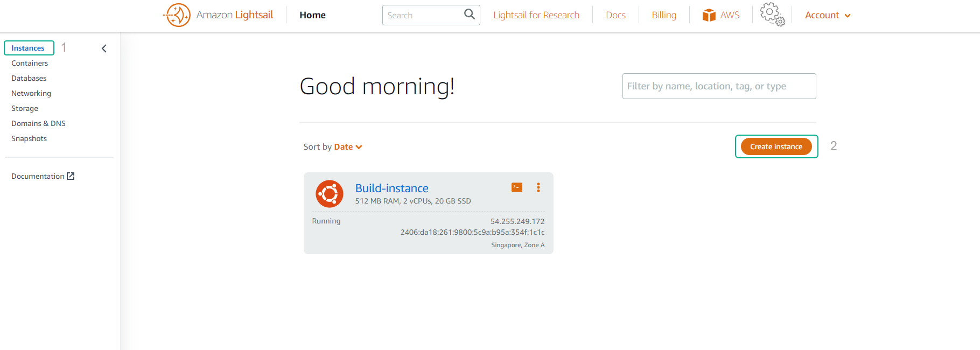Open Domains & DNS section
This screenshot has width=980, height=350.
click(x=38, y=123)
